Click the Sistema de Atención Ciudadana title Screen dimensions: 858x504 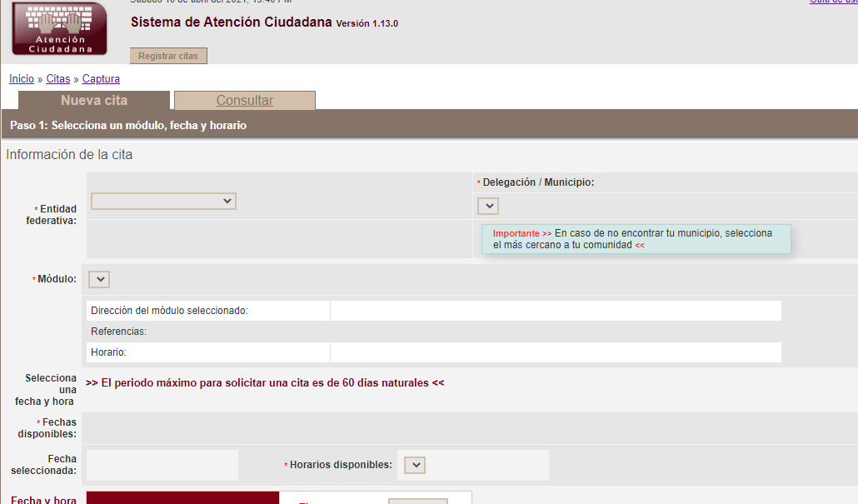pos(232,22)
